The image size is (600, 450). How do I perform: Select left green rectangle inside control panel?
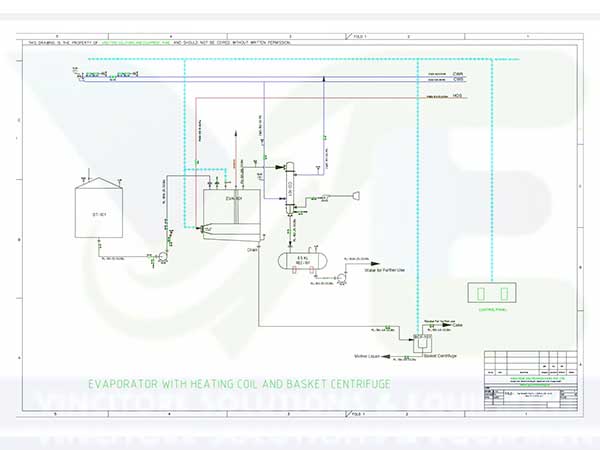click(x=481, y=293)
